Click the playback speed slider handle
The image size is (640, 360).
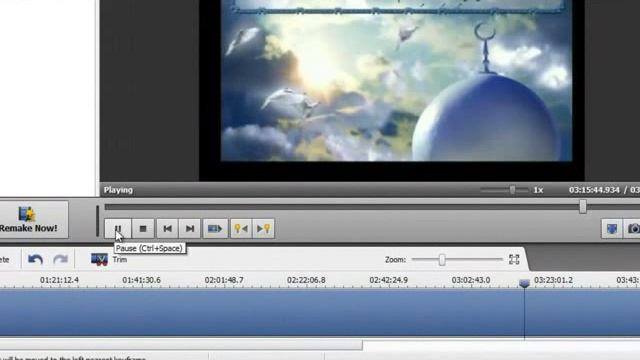click(x=512, y=190)
